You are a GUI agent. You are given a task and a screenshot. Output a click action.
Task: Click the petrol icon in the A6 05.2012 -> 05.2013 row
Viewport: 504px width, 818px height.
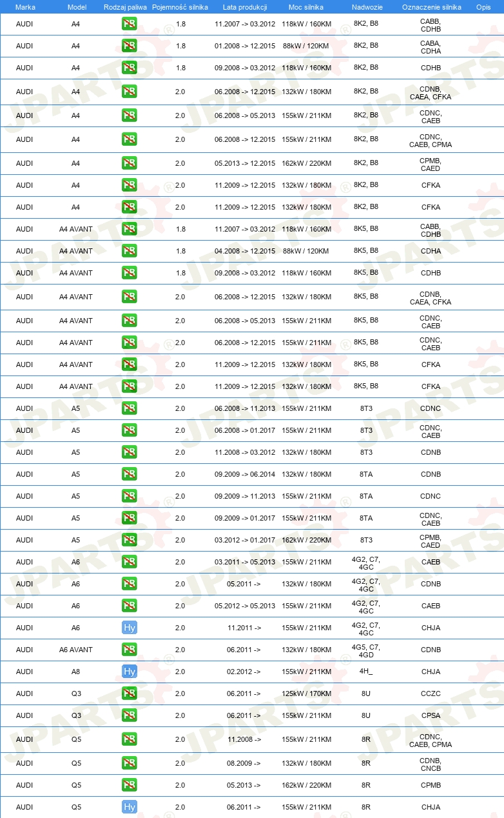[x=130, y=606]
